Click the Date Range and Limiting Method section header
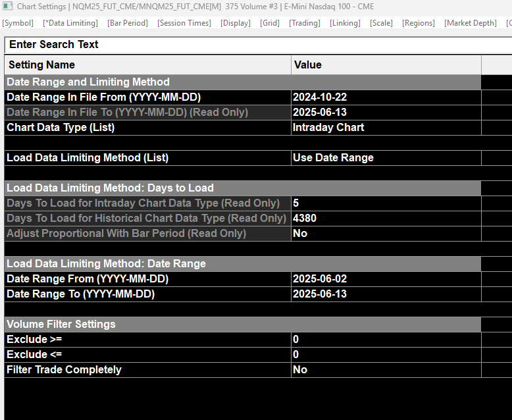 click(243, 82)
